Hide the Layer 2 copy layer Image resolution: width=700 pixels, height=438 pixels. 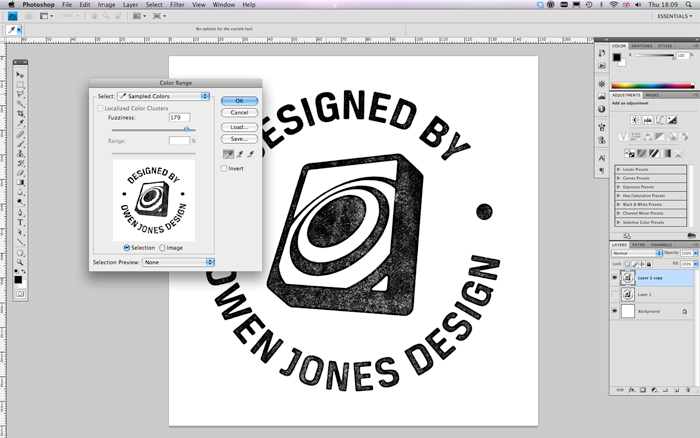coord(614,278)
